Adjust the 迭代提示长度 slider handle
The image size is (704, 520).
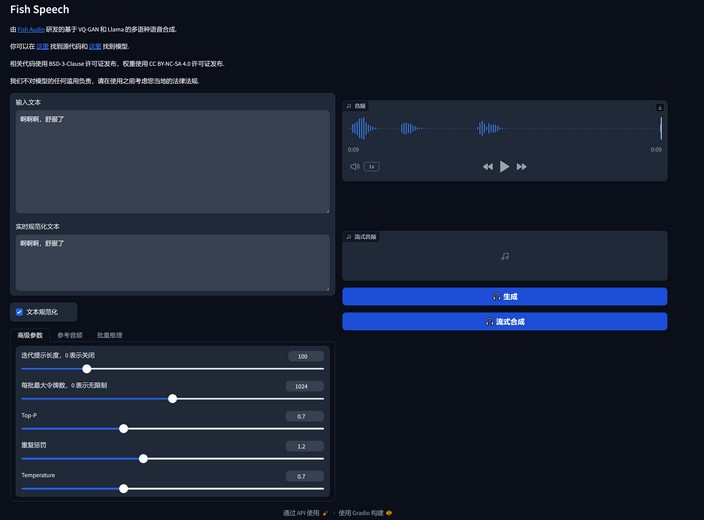pos(87,369)
